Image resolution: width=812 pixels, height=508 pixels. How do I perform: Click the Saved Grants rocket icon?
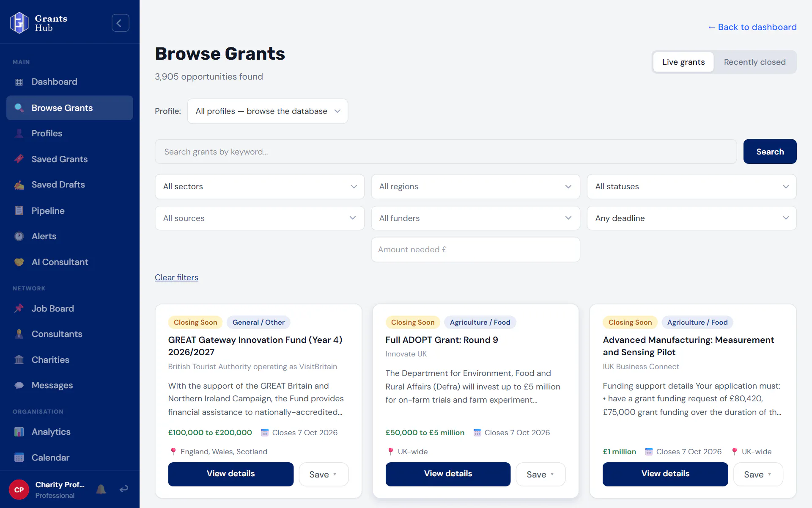point(19,159)
